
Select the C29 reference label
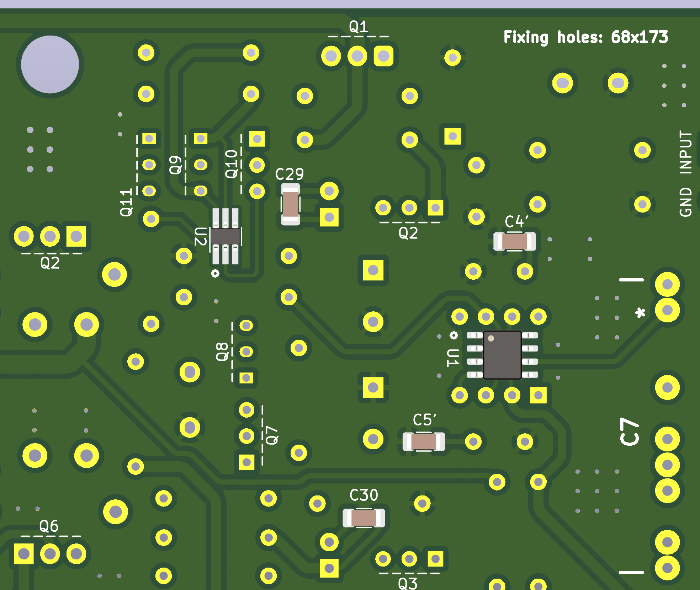click(290, 174)
